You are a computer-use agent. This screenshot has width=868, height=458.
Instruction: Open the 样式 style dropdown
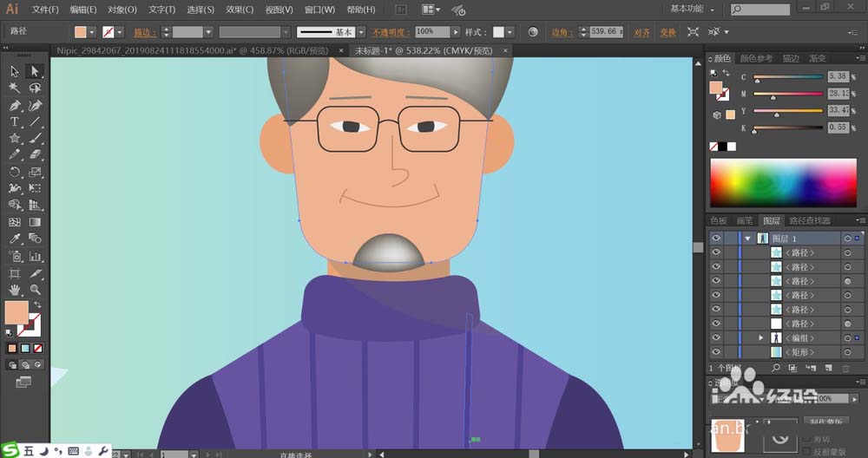click(x=510, y=32)
